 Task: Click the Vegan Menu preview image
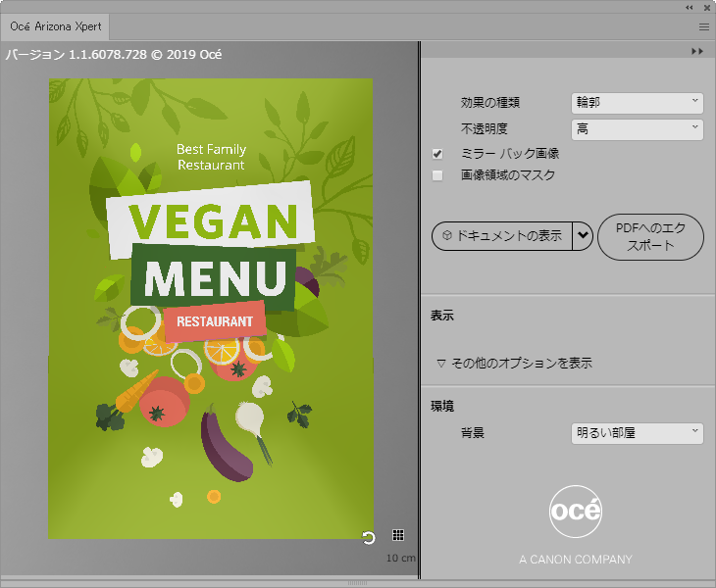click(x=211, y=309)
